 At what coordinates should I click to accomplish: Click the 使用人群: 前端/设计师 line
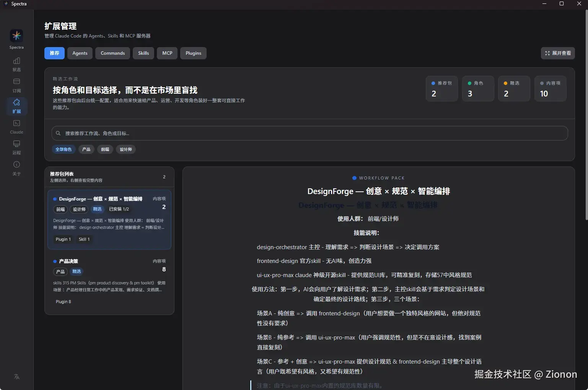coord(368,219)
